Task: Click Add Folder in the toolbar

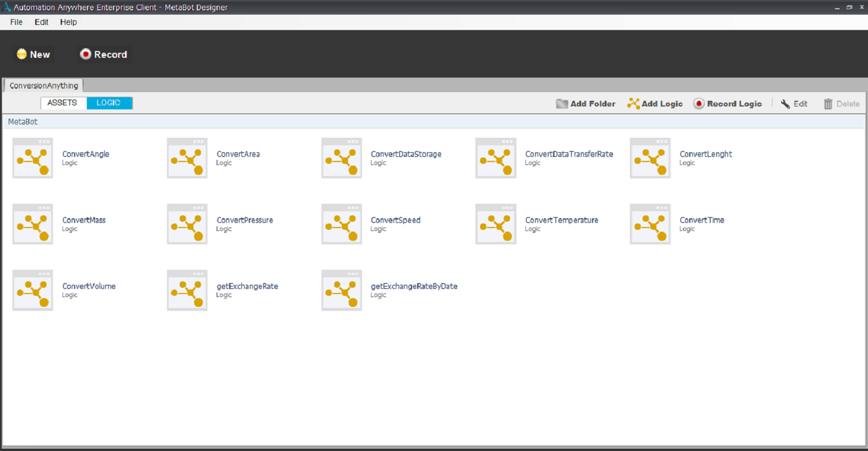Action: point(586,104)
